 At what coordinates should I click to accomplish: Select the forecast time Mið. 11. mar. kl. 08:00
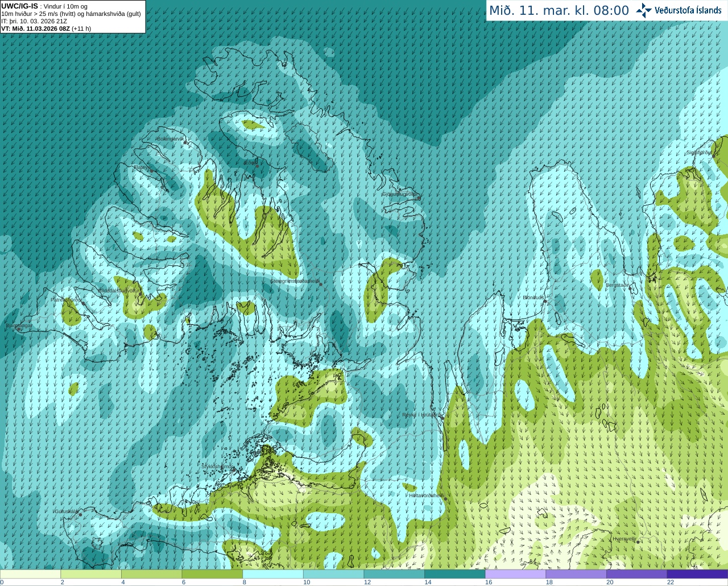point(559,11)
